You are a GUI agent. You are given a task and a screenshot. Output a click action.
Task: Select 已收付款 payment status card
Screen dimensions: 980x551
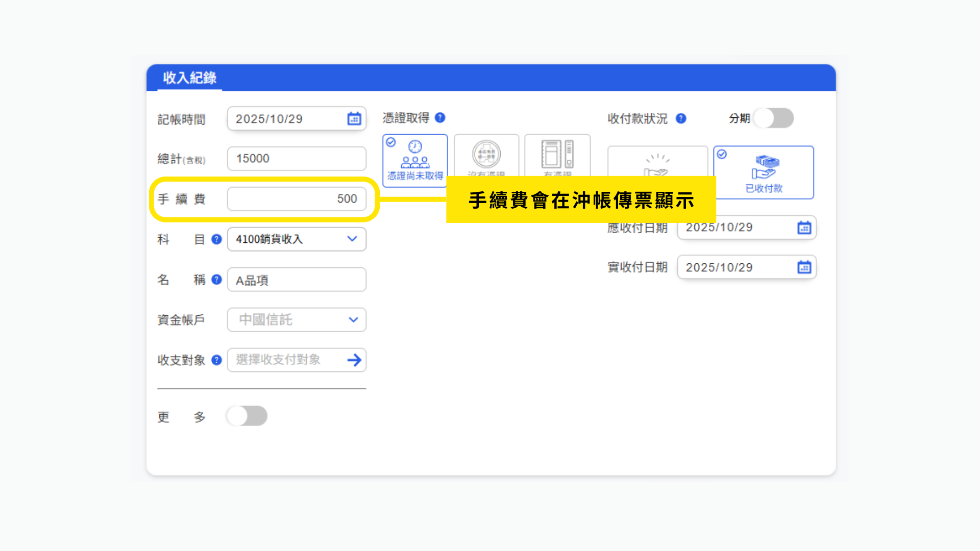click(764, 172)
